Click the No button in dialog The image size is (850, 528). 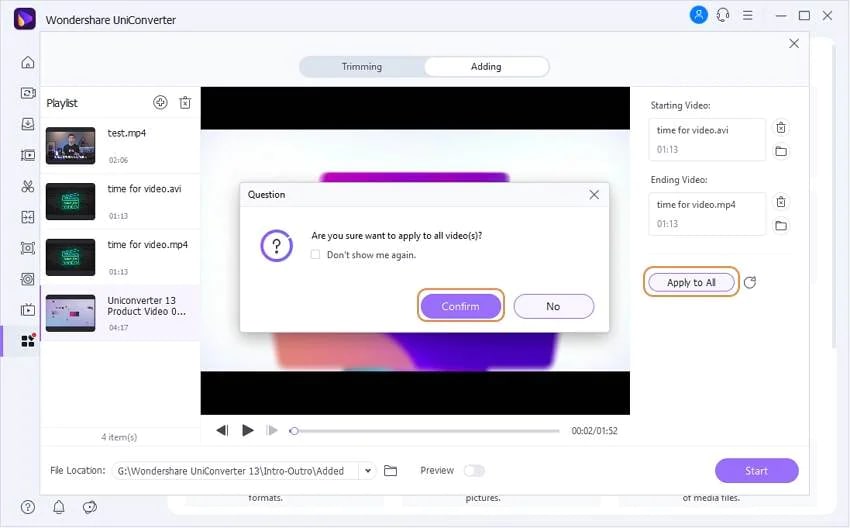click(x=553, y=306)
